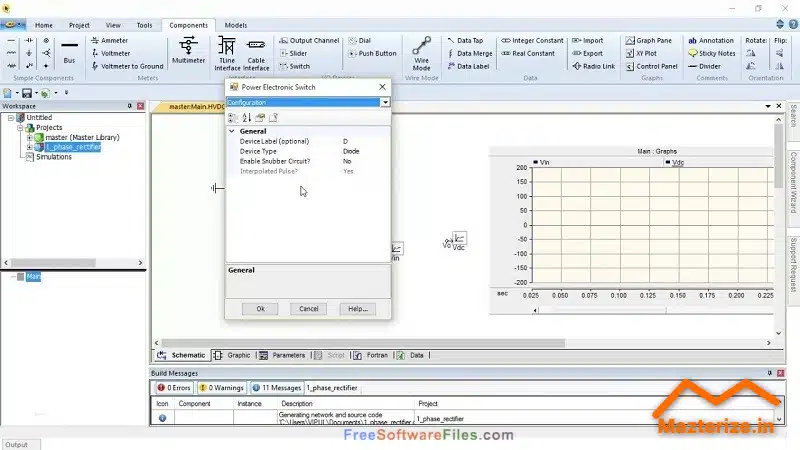The width and height of the screenshot is (800, 450).
Task: Sort properties alphabetically in dialog
Action: (246, 118)
